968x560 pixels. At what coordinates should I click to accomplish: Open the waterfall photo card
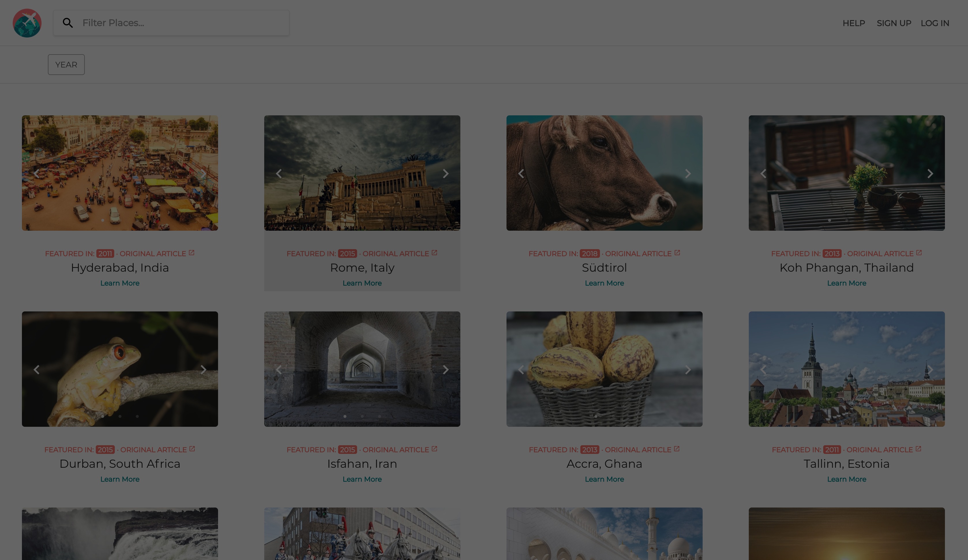pyautogui.click(x=120, y=534)
